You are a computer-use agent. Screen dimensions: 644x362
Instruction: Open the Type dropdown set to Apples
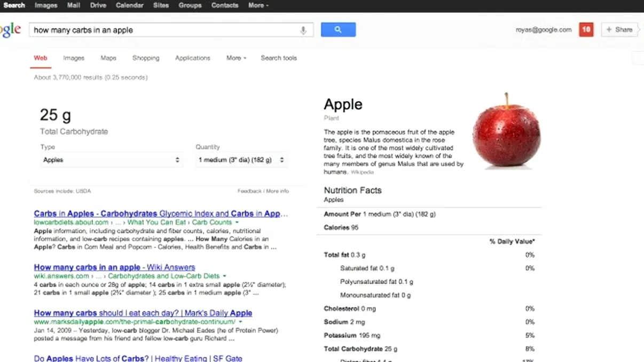112,159
